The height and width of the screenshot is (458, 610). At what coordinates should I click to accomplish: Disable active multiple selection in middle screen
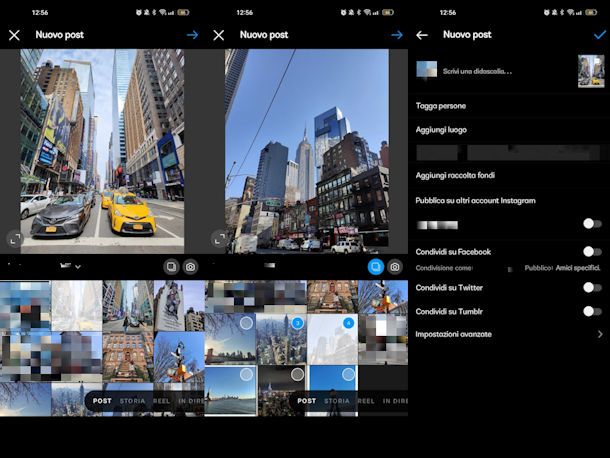point(376,267)
